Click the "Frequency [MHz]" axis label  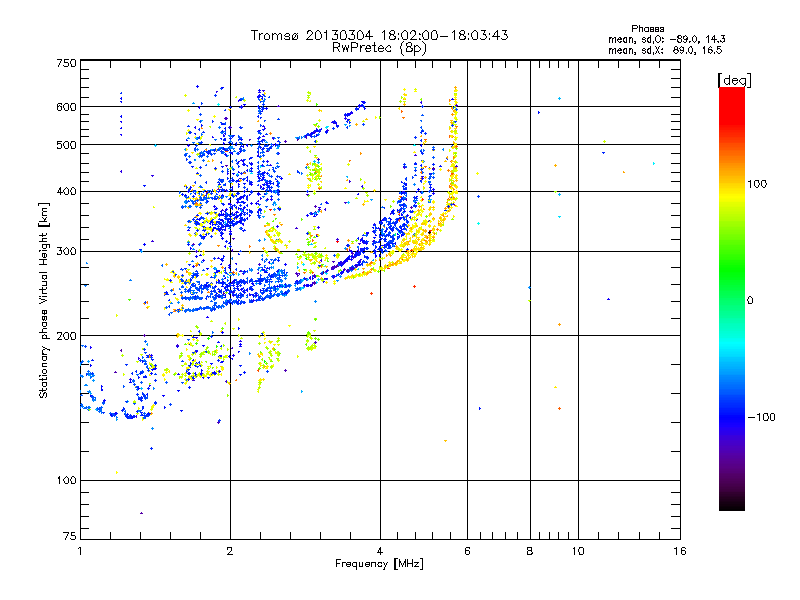(x=379, y=564)
